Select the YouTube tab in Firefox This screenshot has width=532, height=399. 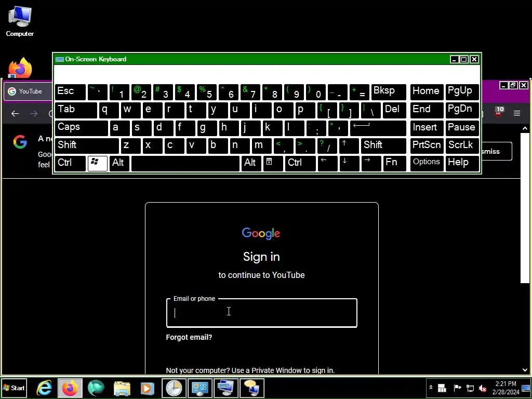[28, 91]
